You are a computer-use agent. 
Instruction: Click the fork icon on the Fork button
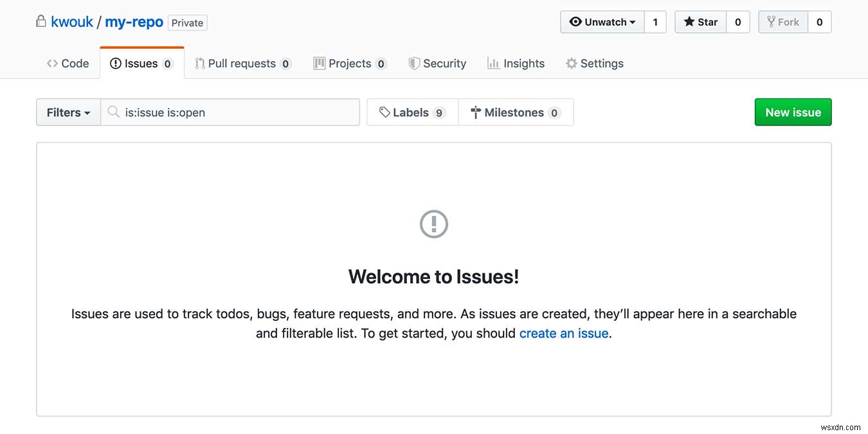tap(771, 21)
